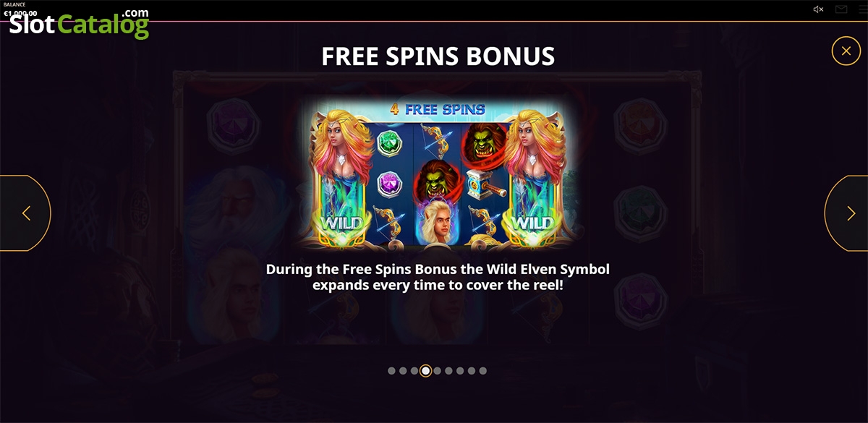This screenshot has width=868, height=423.
Task: Select the eighth pagination dot
Action: (472, 371)
